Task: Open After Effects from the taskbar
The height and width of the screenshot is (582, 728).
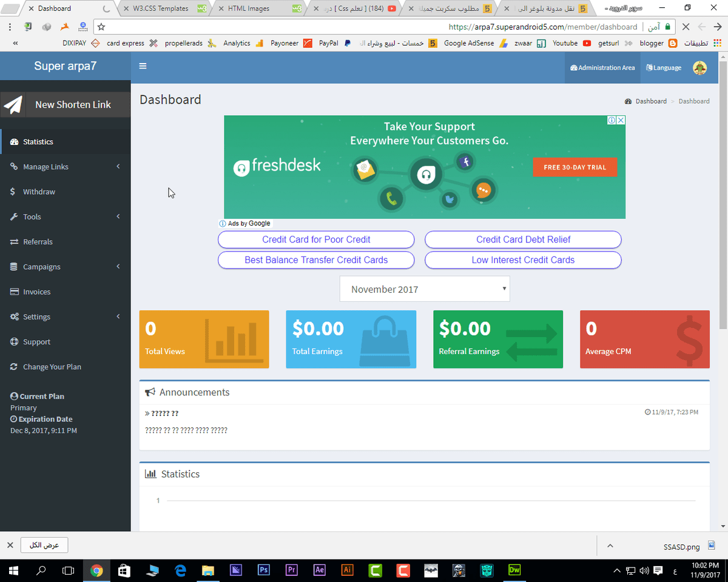Action: [319, 570]
